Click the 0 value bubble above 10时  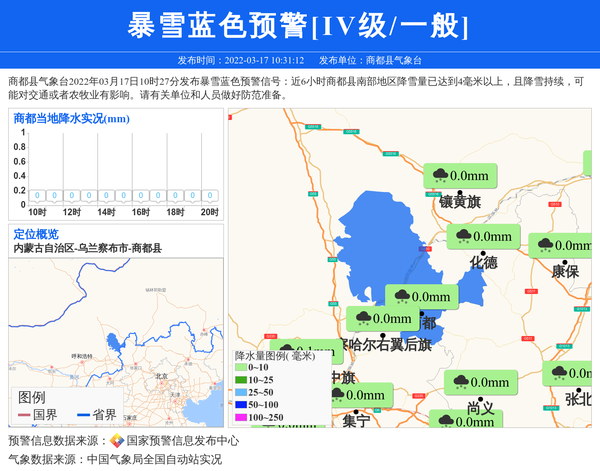37,196
